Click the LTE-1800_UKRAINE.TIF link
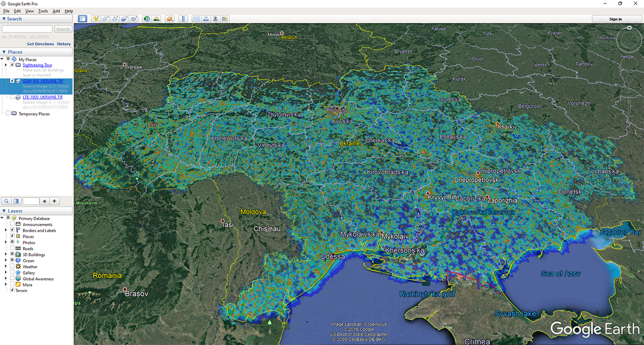 click(x=43, y=97)
